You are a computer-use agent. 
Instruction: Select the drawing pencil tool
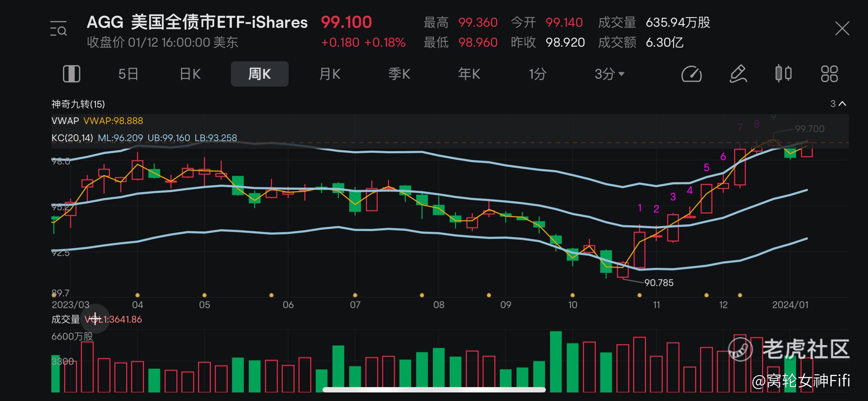(x=738, y=74)
